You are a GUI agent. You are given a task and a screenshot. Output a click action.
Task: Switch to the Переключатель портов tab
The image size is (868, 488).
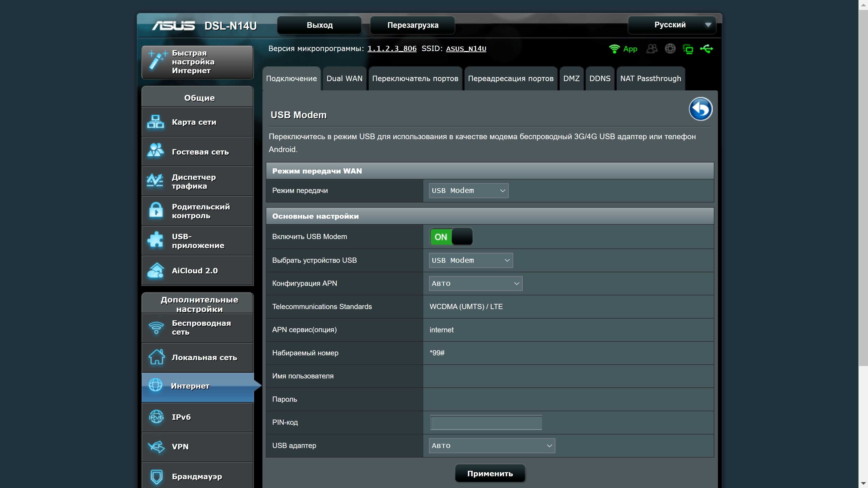[415, 78]
